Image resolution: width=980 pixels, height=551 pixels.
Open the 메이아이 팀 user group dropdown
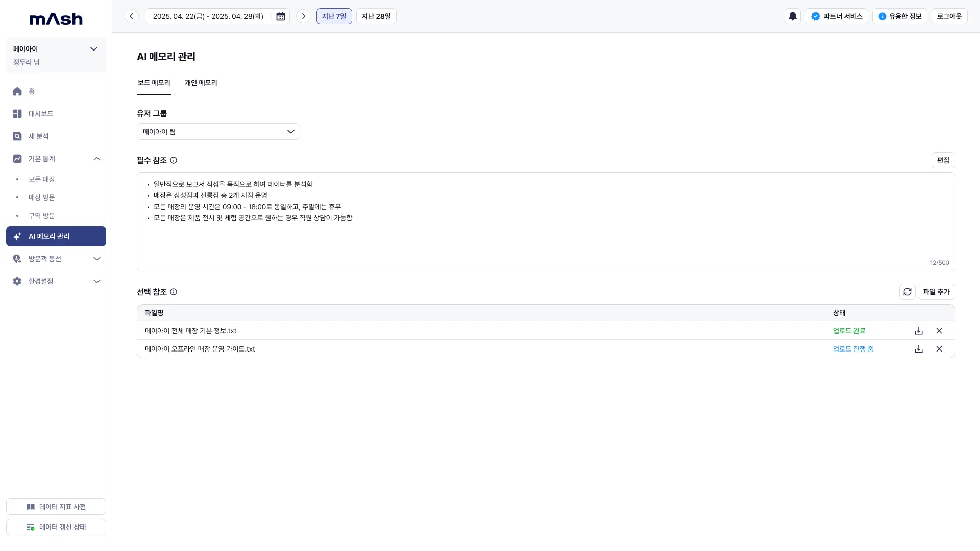pos(218,132)
